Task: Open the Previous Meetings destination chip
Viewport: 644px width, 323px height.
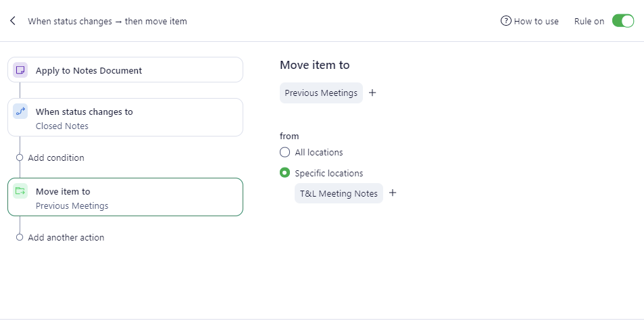Action: click(x=321, y=93)
